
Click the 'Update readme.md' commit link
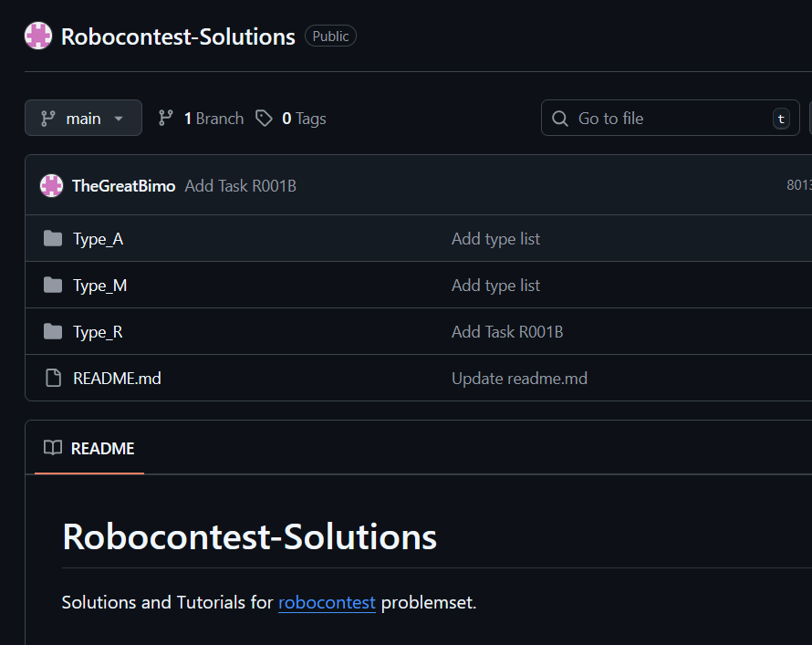(519, 378)
